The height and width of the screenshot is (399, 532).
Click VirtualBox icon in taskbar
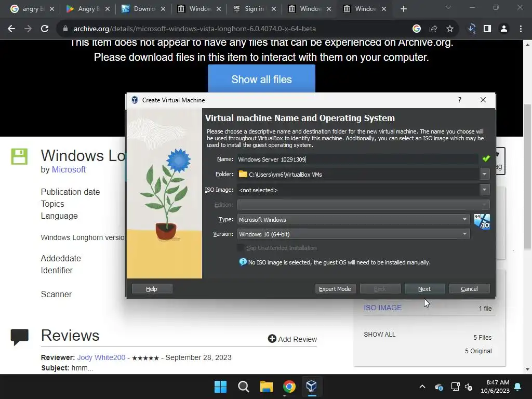312,387
